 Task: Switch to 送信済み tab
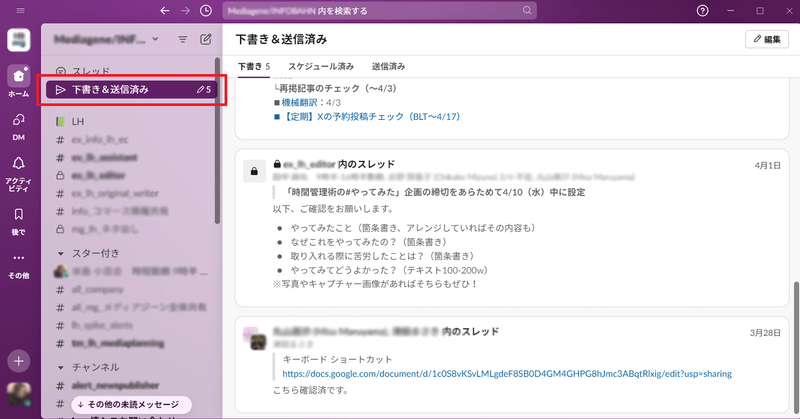point(388,66)
